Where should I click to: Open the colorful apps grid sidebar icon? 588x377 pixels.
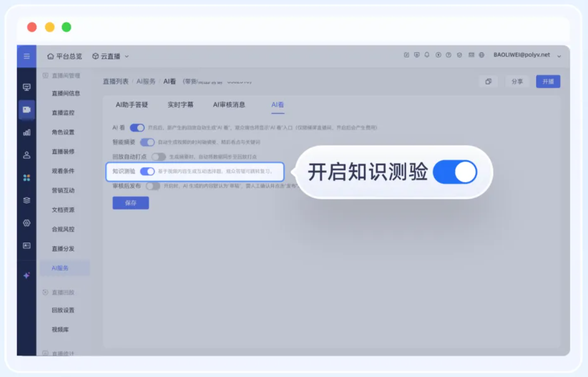(27, 178)
